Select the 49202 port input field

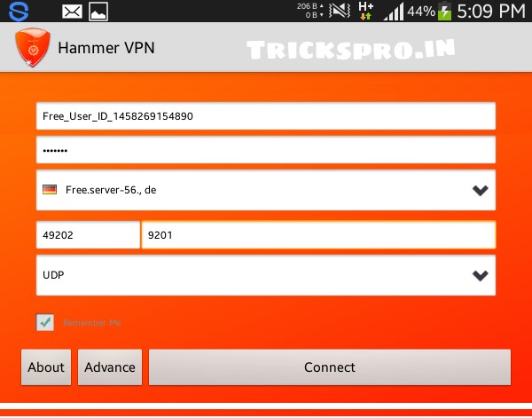[88, 234]
